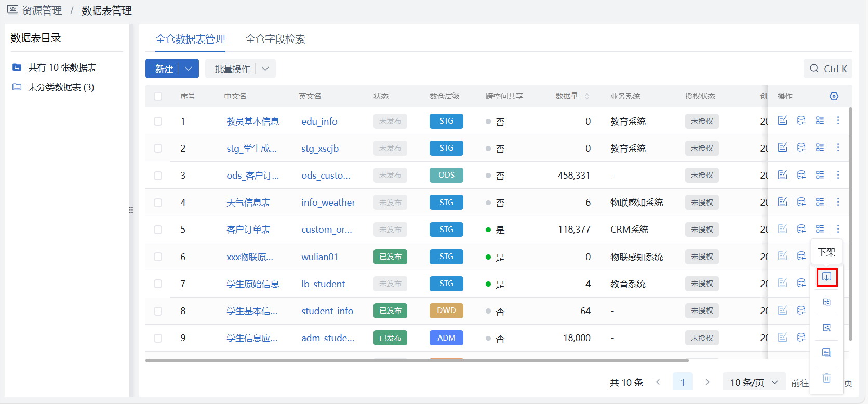868x404 pixels.
Task: Open field list icon for ods_客户订 row
Action: tap(820, 175)
